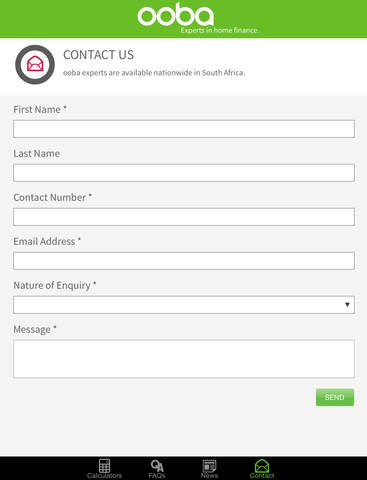Click the Contact Us envelope circle icon
The height and width of the screenshot is (480, 367).
(35, 64)
